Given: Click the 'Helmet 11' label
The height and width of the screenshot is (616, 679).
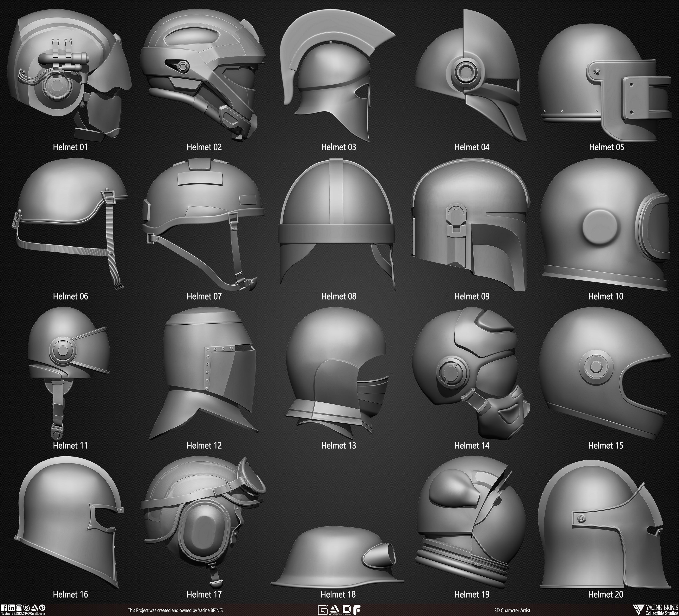Looking at the screenshot, I should [x=70, y=446].
